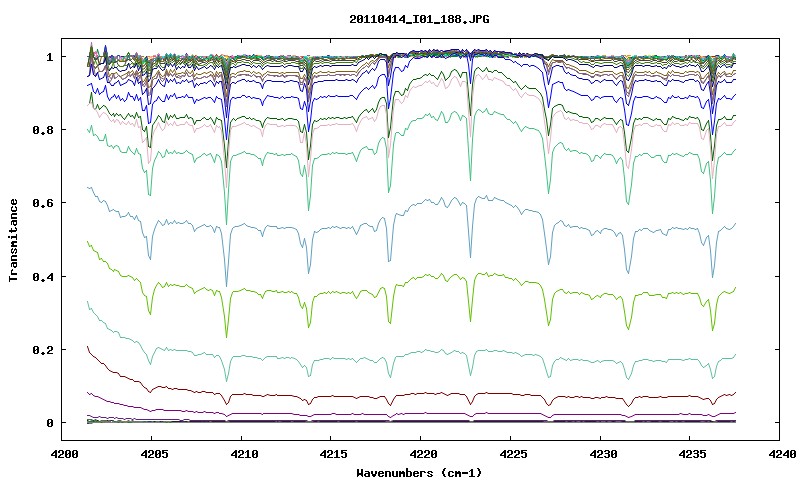Click the y-axis value 0.2
Viewport: 800px width, 480px height.
point(43,350)
